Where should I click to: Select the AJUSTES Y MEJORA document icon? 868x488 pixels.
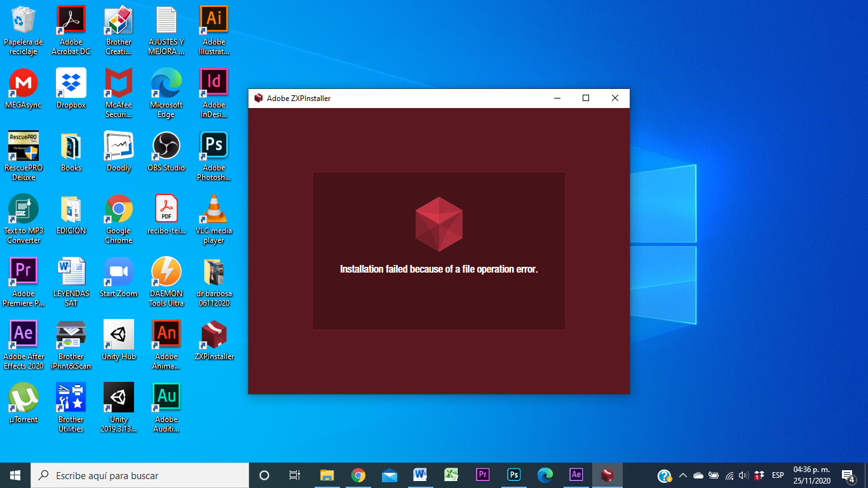(166, 30)
